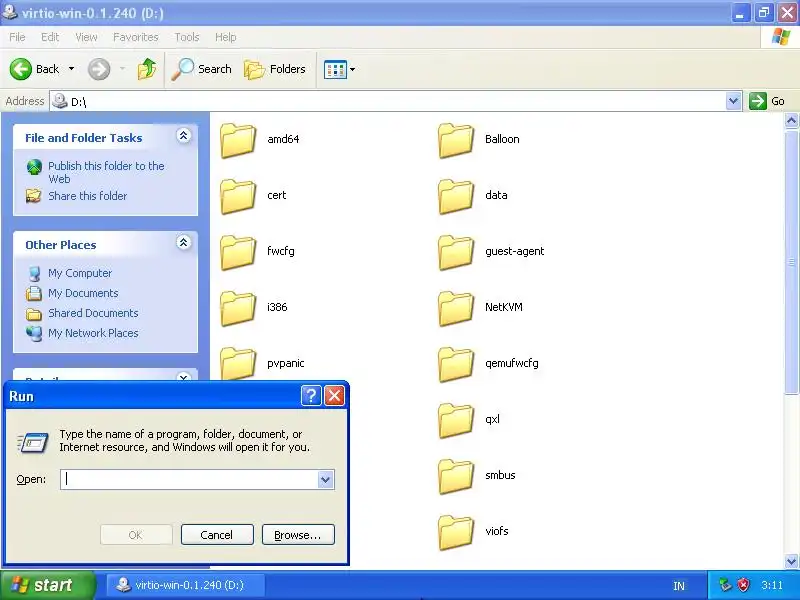Screen dimensions: 800x600
Task: Select the NetKVM folder icon
Action: (x=456, y=308)
